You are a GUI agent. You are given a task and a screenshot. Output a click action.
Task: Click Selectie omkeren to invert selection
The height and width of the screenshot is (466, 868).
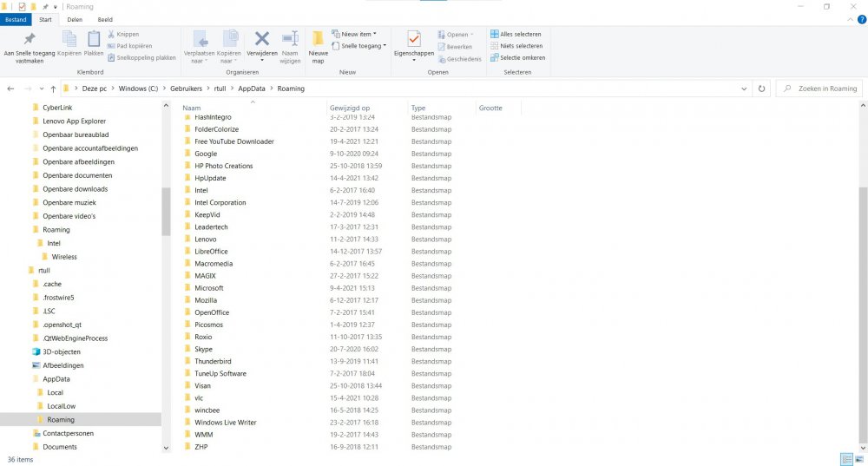[517, 58]
